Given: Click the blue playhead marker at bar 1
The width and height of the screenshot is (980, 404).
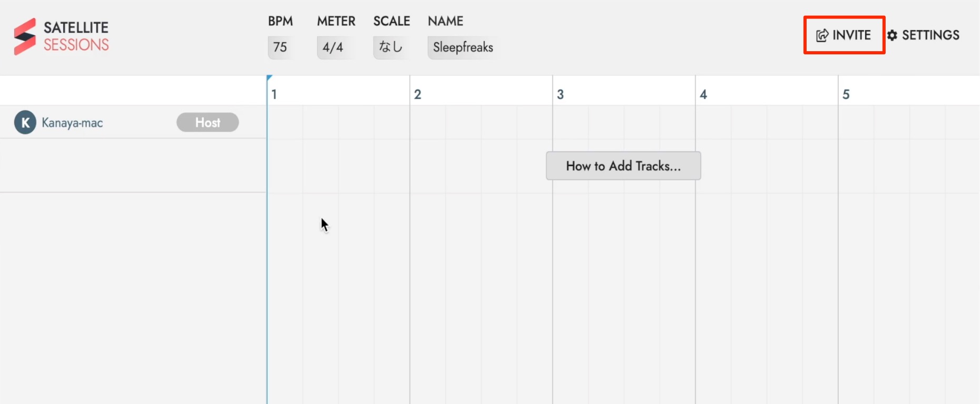Looking at the screenshot, I should point(269,78).
